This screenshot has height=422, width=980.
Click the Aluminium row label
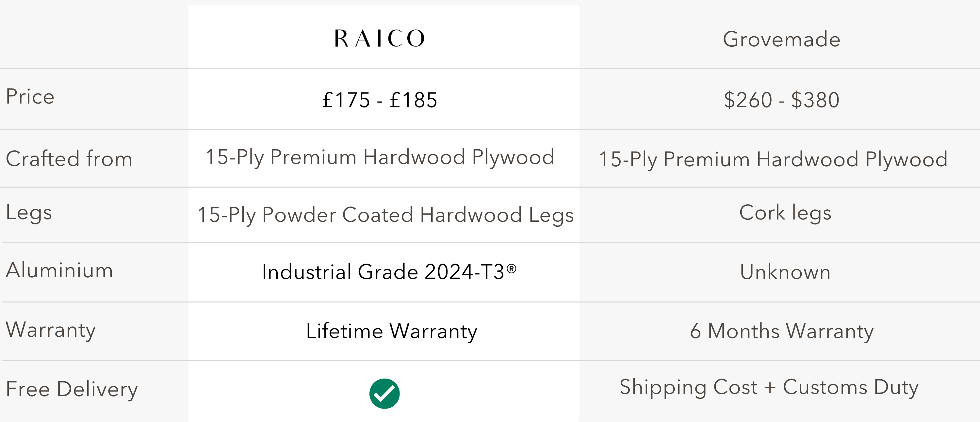point(59,270)
